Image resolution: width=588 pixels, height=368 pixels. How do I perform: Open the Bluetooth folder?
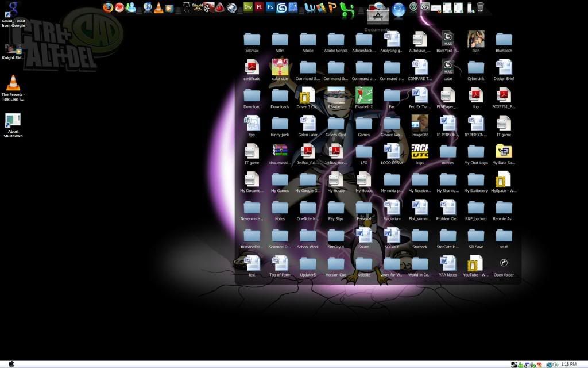click(x=504, y=43)
